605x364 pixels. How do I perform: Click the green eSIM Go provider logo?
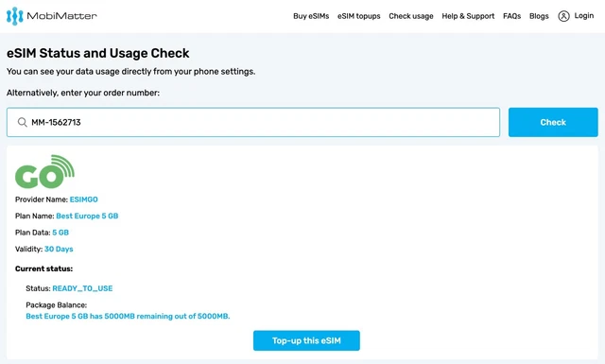click(44, 172)
